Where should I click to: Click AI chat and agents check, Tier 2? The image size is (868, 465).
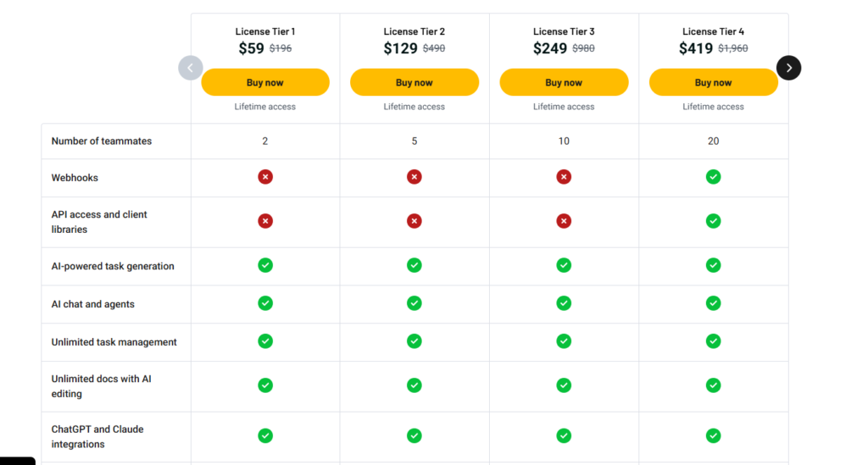(x=414, y=303)
